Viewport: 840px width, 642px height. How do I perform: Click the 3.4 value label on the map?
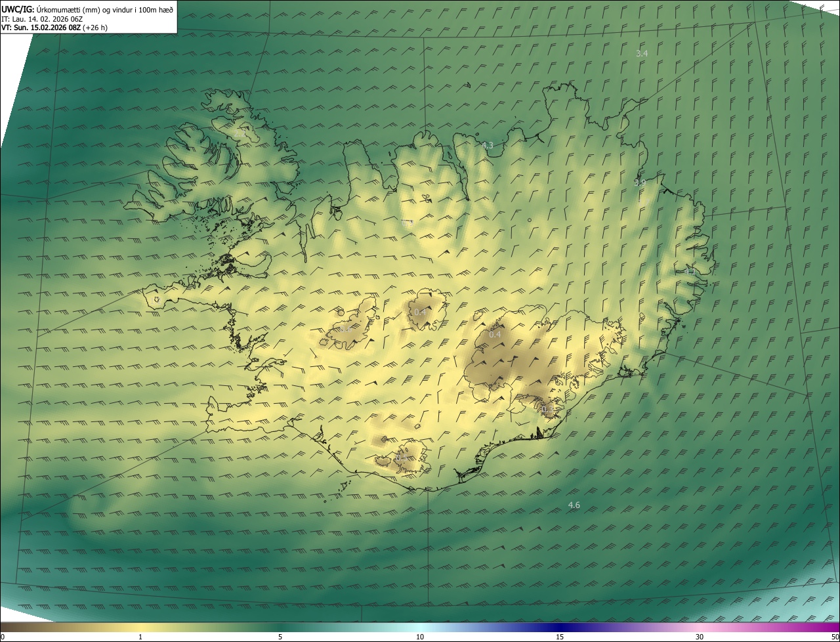click(x=642, y=53)
